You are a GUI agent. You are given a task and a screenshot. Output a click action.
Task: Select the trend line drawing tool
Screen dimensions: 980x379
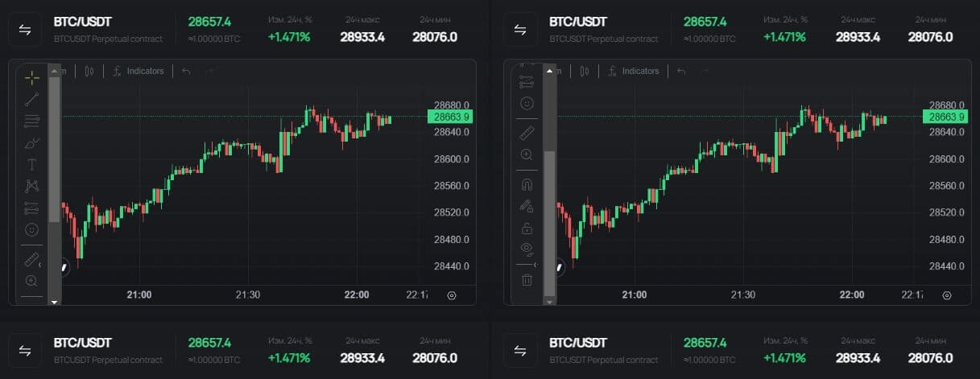pos(31,100)
